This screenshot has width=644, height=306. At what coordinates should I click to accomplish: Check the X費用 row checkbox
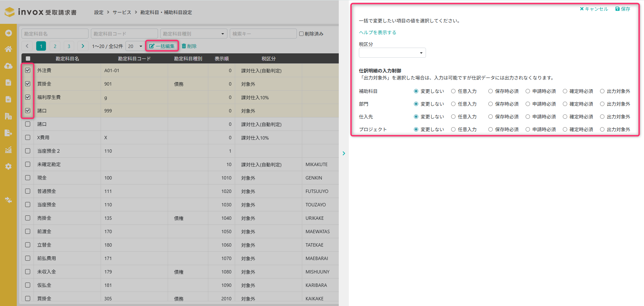tap(28, 138)
